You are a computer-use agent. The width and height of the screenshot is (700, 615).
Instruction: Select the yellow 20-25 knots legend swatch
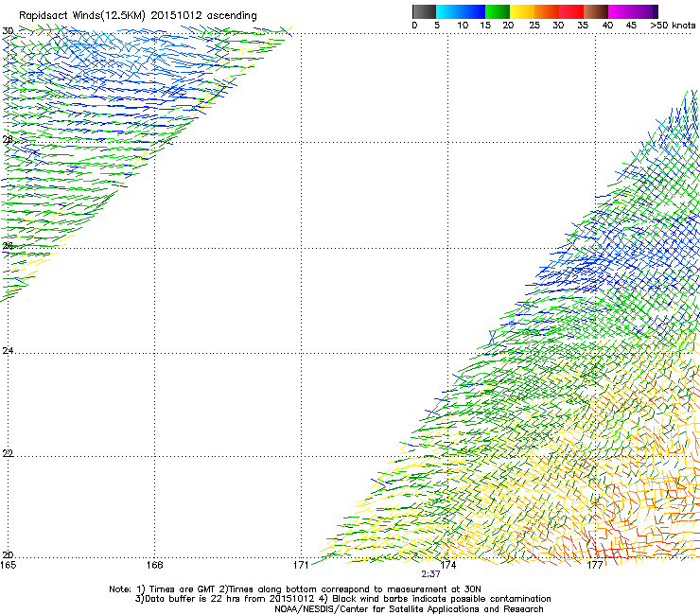pyautogui.click(x=522, y=11)
